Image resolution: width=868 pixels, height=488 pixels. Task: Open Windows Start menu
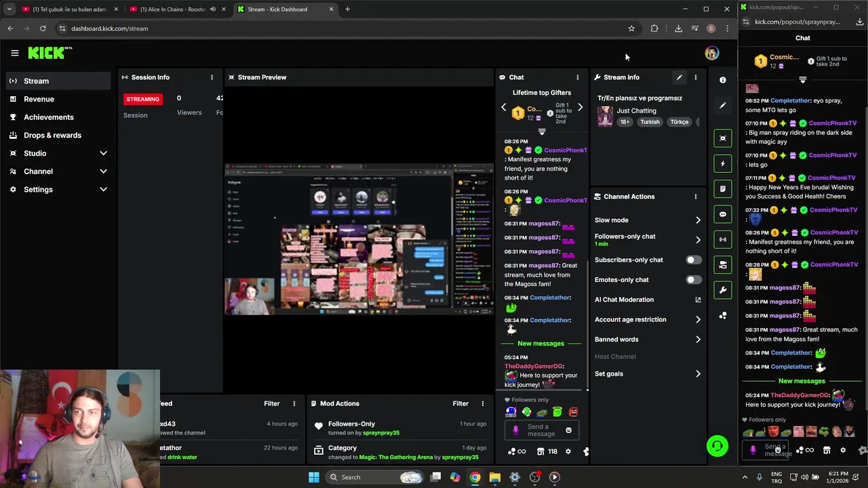point(314,477)
